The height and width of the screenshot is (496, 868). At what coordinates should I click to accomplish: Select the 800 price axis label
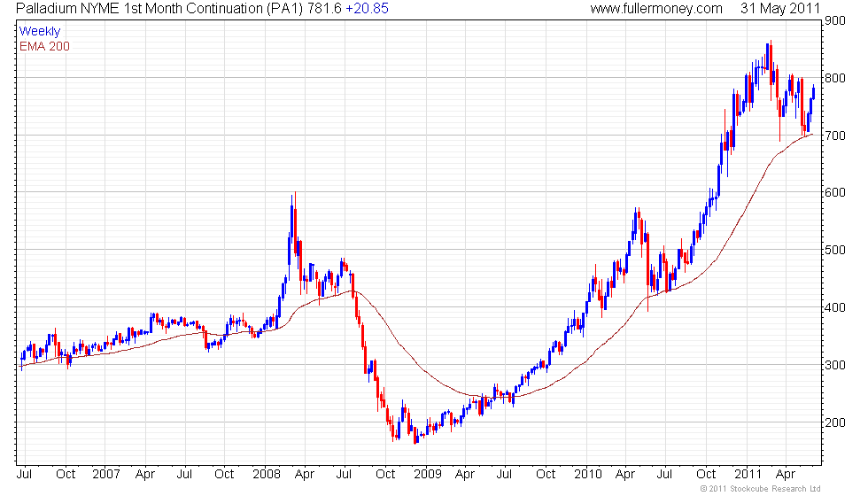coord(834,78)
